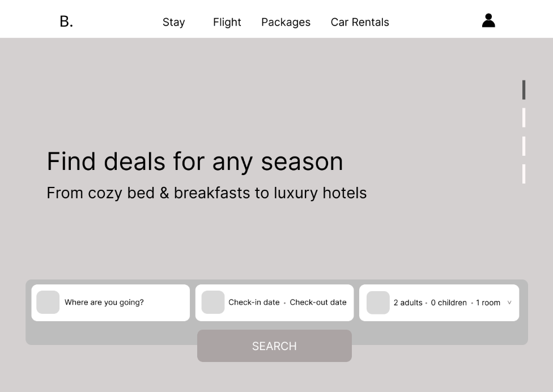The height and width of the screenshot is (392, 553).
Task: Click the guests field placeholder icon
Action: (x=378, y=302)
